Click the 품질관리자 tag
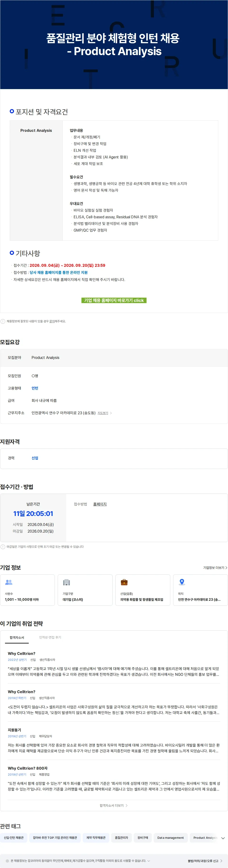 point(122,838)
